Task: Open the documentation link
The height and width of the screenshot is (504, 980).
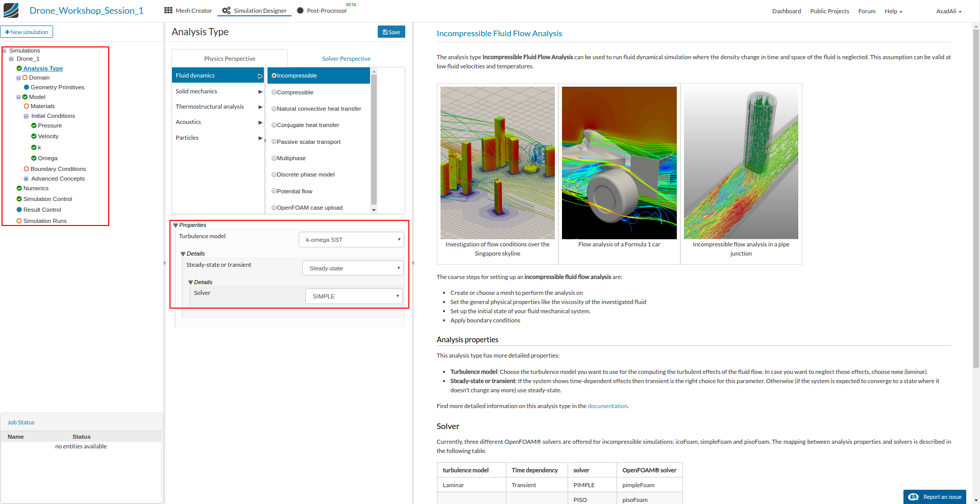Action: tap(607, 406)
